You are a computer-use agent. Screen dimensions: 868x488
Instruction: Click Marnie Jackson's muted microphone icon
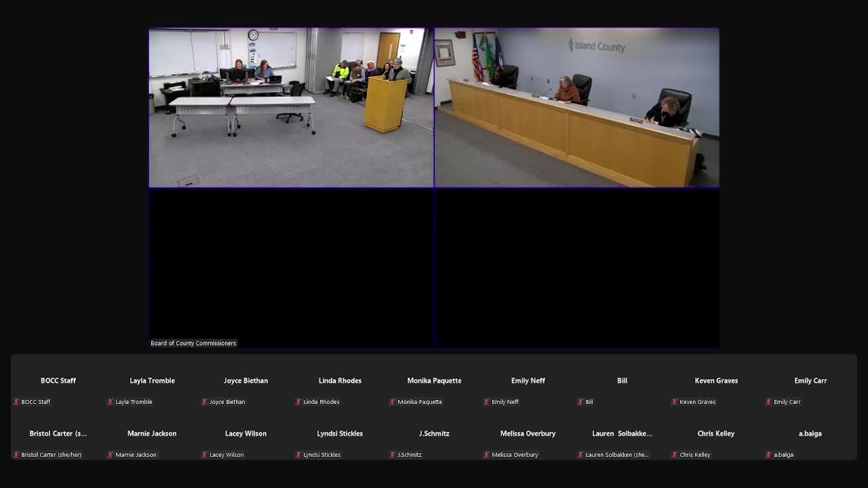click(110, 455)
